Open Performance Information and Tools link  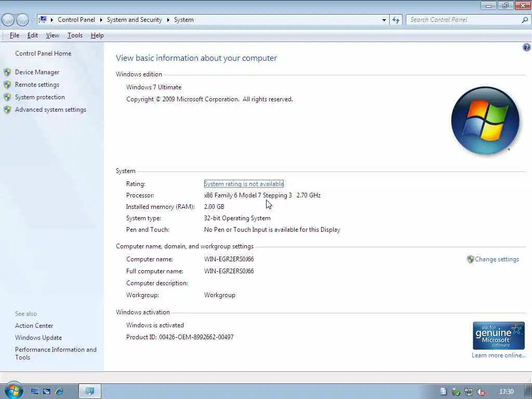56,353
